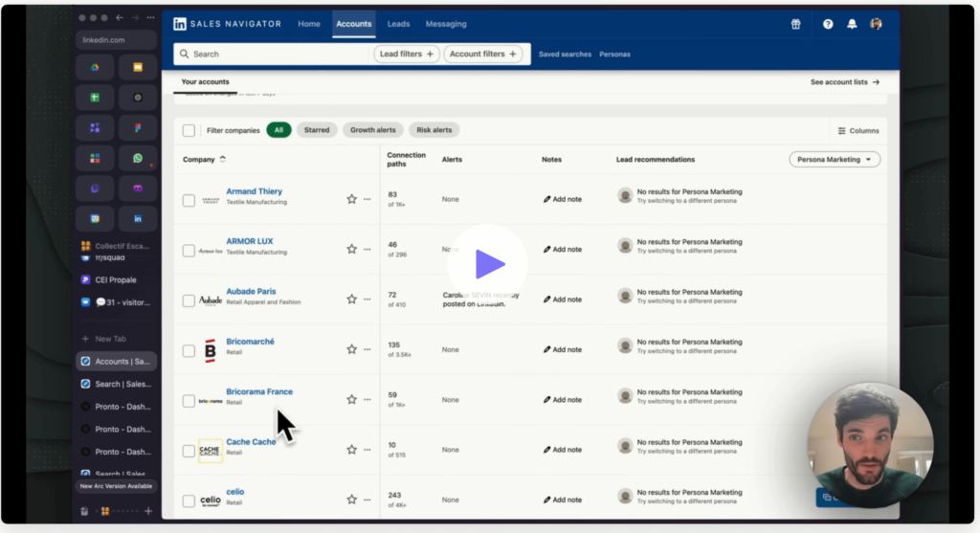The image size is (980, 533).
Task: Open Saved searches link
Action: 565,55
